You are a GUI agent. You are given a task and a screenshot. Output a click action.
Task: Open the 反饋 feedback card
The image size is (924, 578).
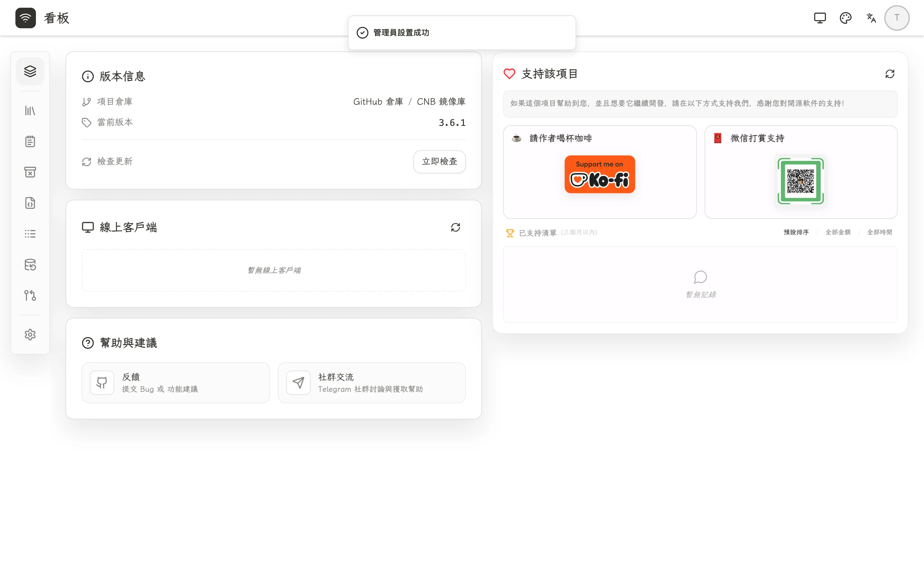coord(175,383)
